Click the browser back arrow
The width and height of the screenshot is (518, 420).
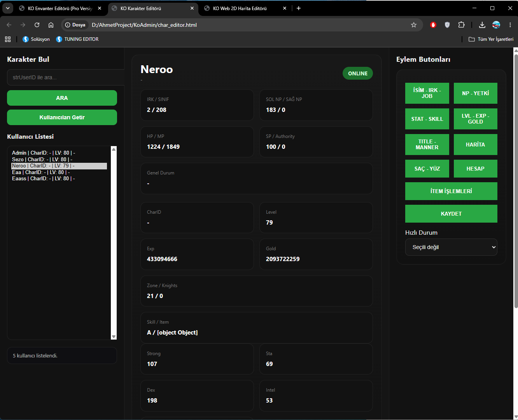pos(9,25)
